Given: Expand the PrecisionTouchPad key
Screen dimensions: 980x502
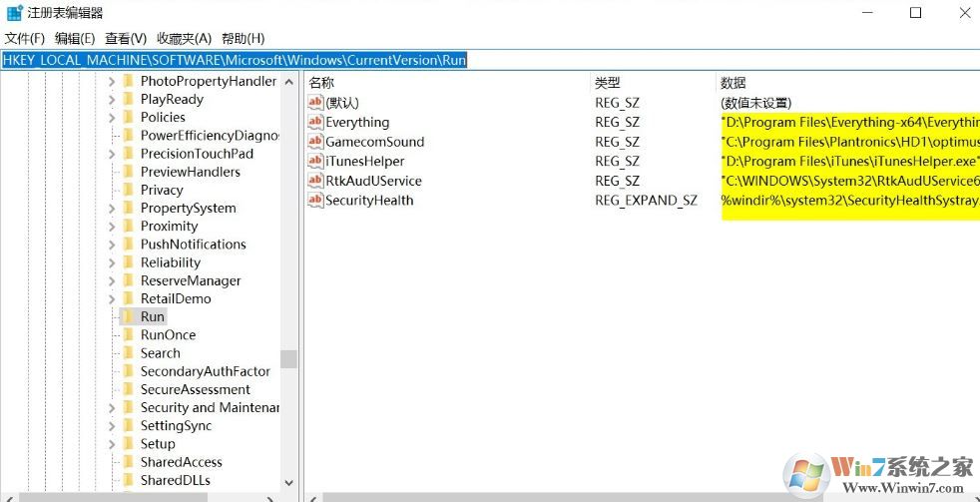Looking at the screenshot, I should tap(111, 154).
